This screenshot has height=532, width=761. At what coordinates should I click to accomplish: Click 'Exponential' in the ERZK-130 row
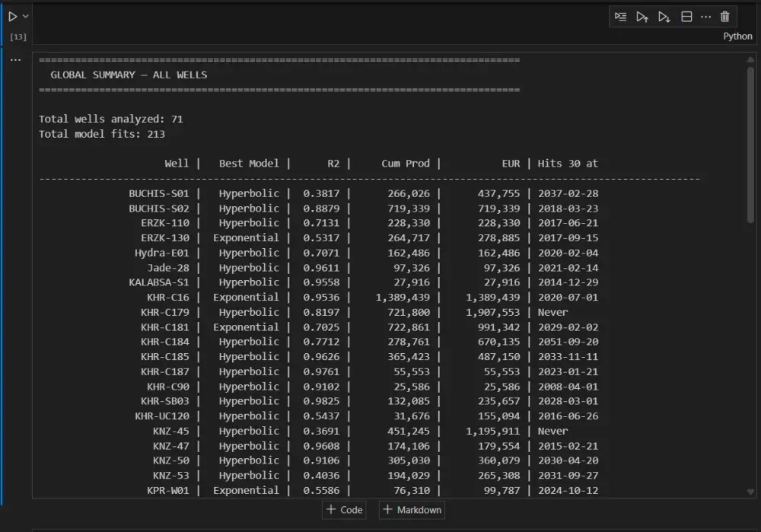click(246, 238)
